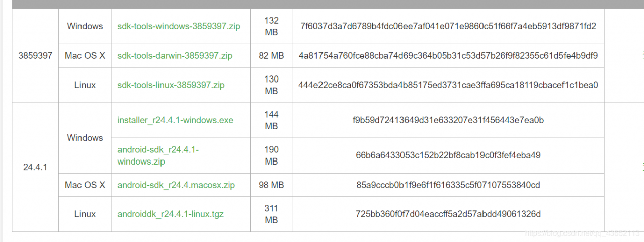Select the 311 MB size cell
644x242 pixels.
(x=271, y=214)
